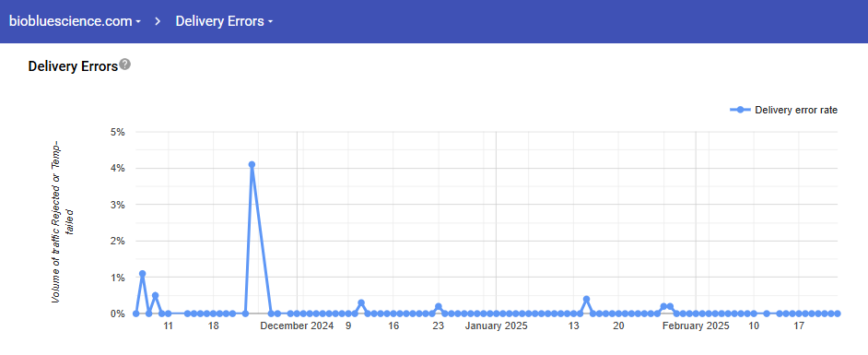Expand the biobluescience.com domain dropdown
The height and width of the screenshot is (355, 868).
(75, 21)
